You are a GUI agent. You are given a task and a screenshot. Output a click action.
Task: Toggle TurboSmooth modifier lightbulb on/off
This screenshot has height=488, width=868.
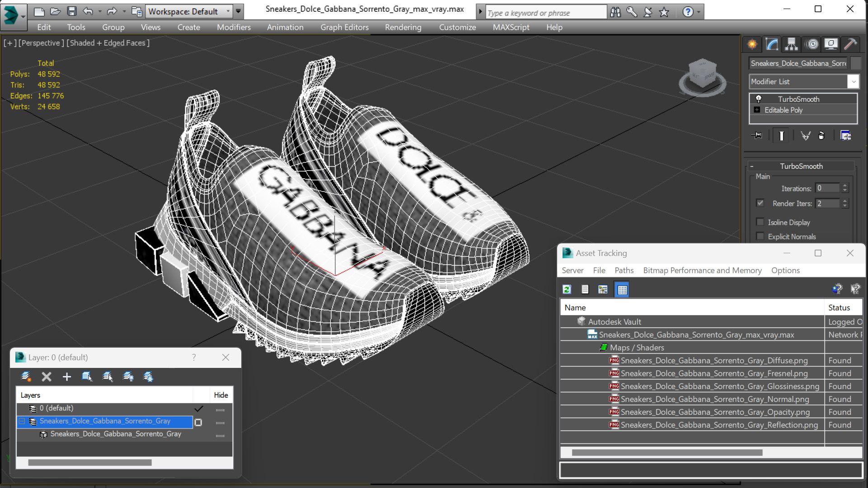click(x=759, y=99)
